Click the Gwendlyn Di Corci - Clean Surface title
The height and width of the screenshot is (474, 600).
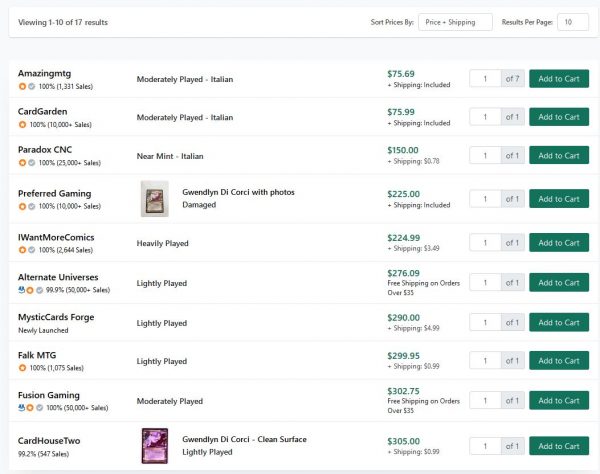pyautogui.click(x=244, y=439)
